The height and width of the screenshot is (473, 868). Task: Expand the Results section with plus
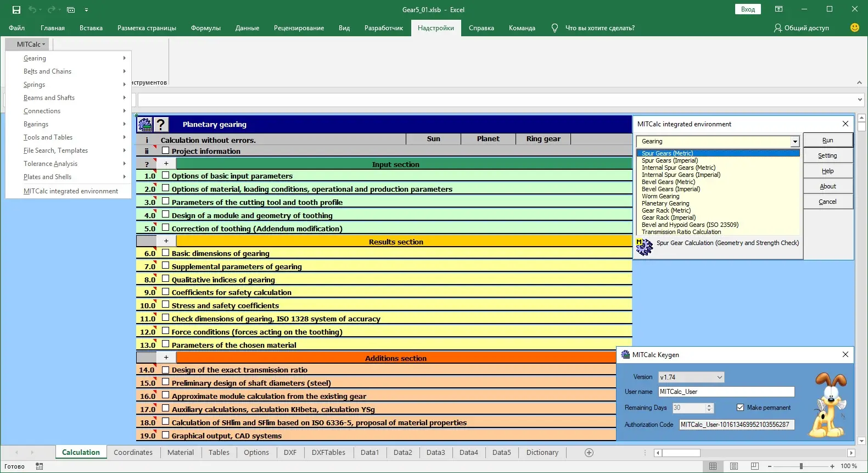tap(166, 241)
